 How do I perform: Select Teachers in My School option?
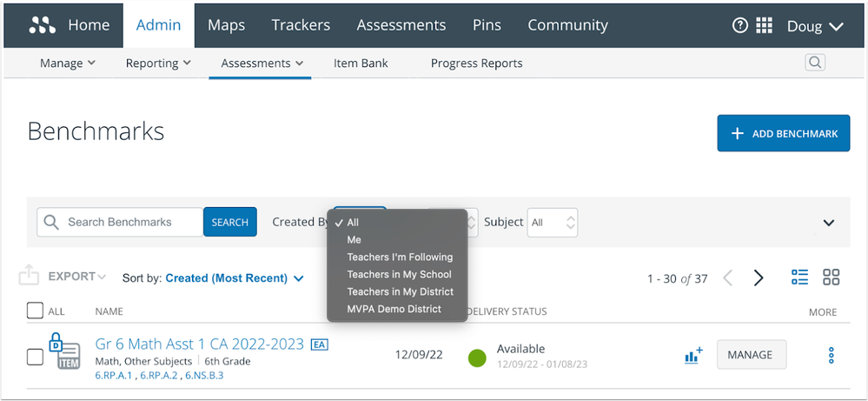[x=399, y=274]
